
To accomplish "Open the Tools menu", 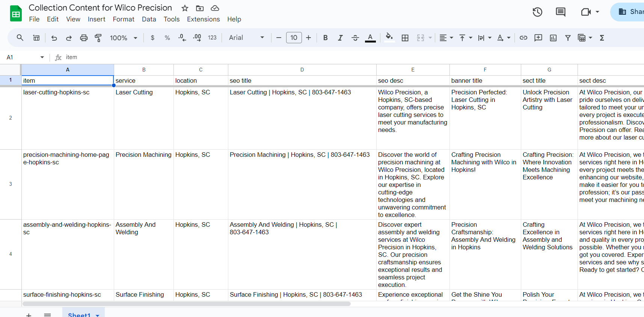I will 172,19.
